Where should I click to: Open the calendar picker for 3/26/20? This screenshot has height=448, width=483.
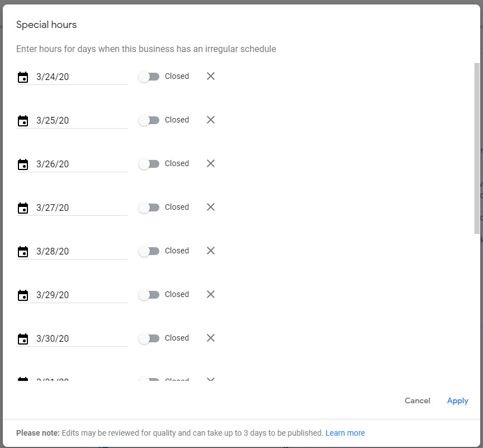pyautogui.click(x=23, y=164)
